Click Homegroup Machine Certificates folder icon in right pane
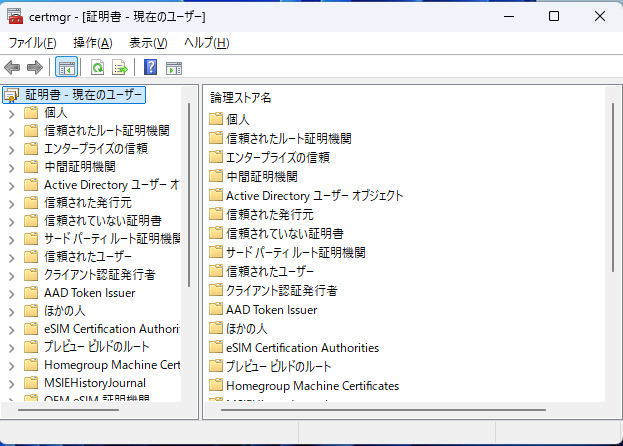This screenshot has height=446, width=623. coord(216,385)
